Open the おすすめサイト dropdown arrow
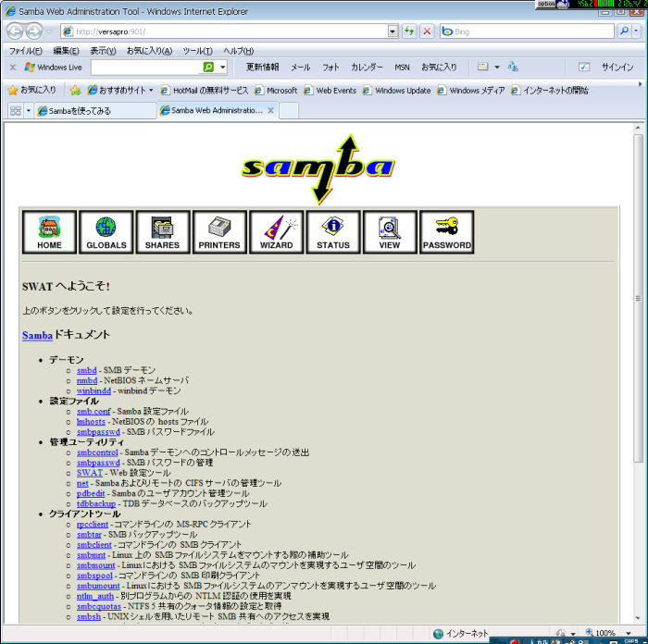648x644 pixels. tap(151, 90)
